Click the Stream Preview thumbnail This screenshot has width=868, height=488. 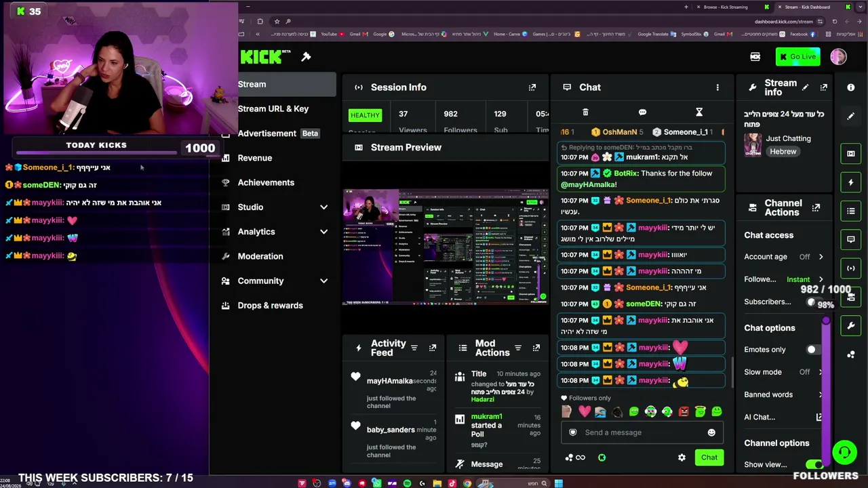click(x=446, y=247)
